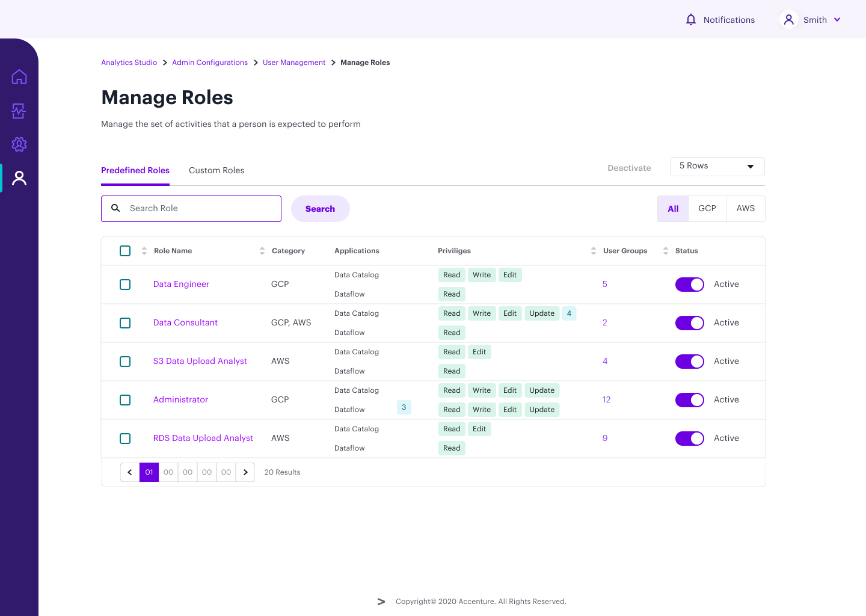Sort table by Role Name column

click(144, 251)
